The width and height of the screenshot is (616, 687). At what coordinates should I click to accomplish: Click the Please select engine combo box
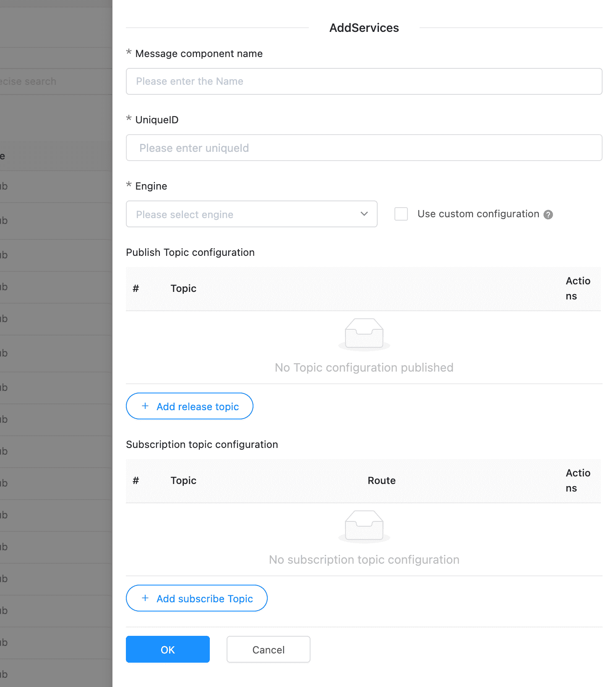coord(252,214)
